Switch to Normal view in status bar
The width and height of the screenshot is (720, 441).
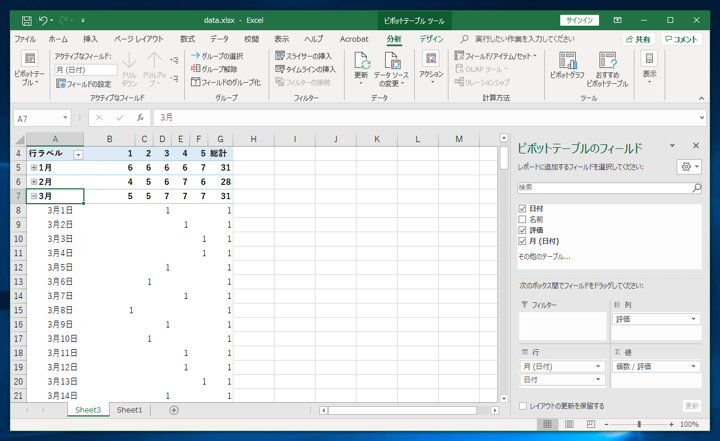click(547, 424)
